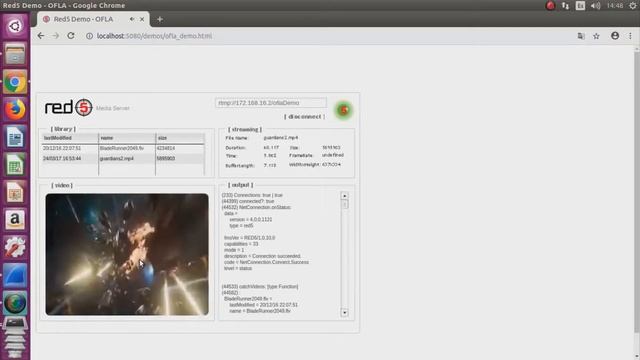Click the 'description = Connection succeeded' log line
Screen dimensions: 640x360
point(262,256)
